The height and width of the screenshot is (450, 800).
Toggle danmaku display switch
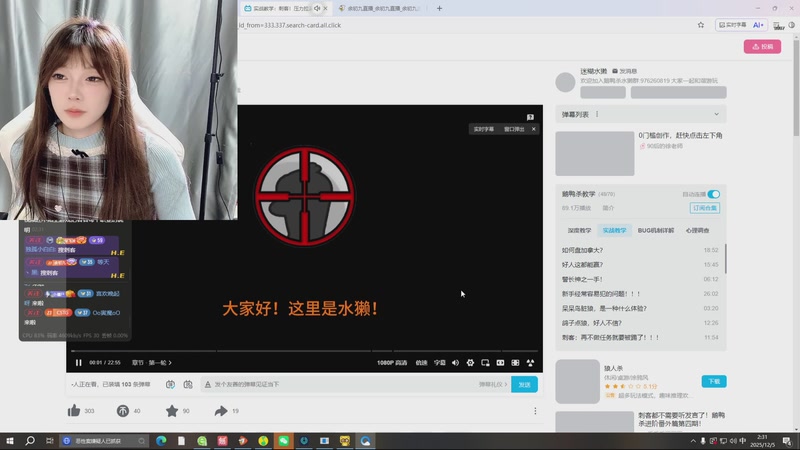coord(170,384)
